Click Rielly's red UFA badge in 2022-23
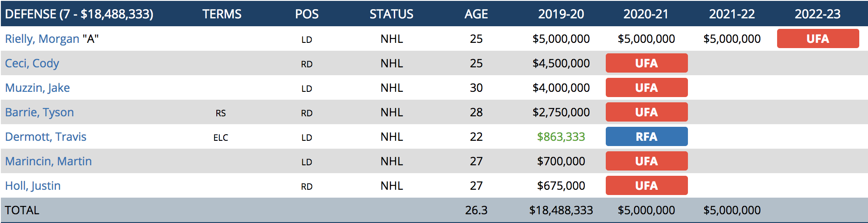868x223 pixels. 817,39
